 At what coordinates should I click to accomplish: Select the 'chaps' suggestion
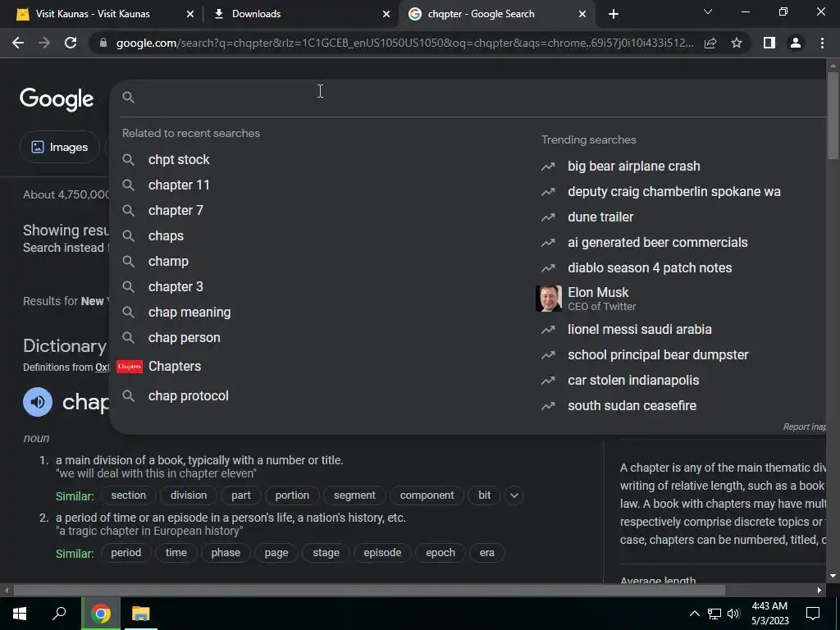tap(166, 235)
